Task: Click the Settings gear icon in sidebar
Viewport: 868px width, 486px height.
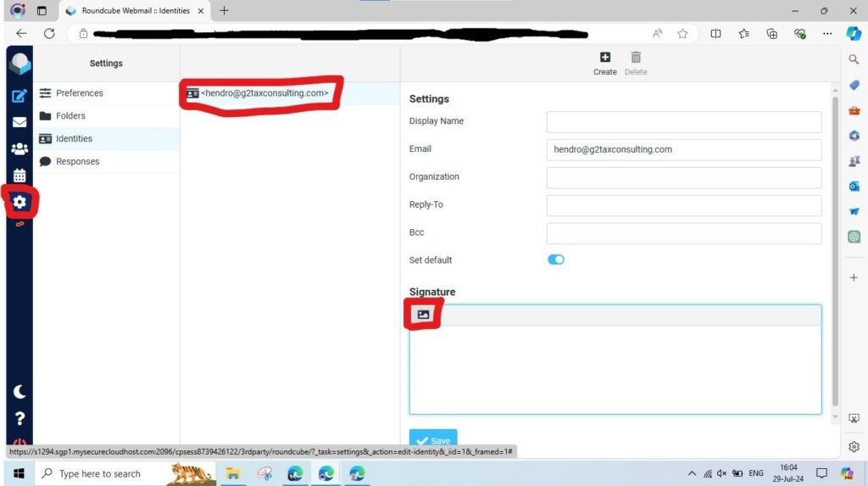Action: (19, 203)
